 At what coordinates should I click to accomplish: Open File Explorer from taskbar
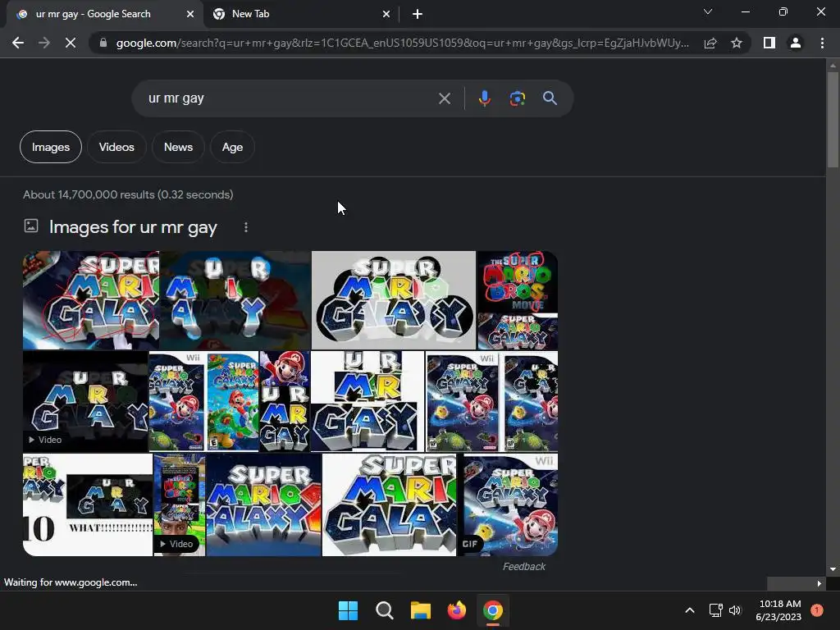421,610
